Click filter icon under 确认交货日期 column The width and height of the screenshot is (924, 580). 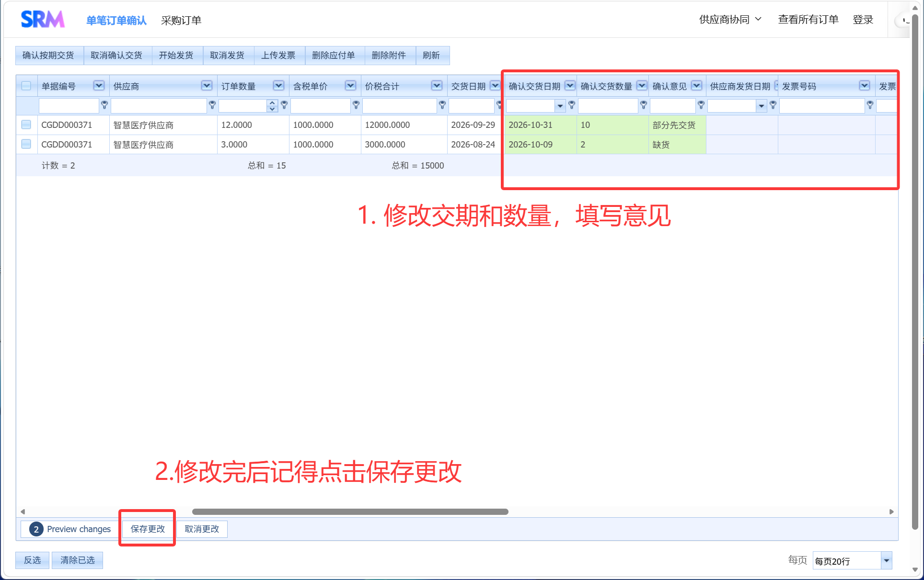tap(572, 105)
